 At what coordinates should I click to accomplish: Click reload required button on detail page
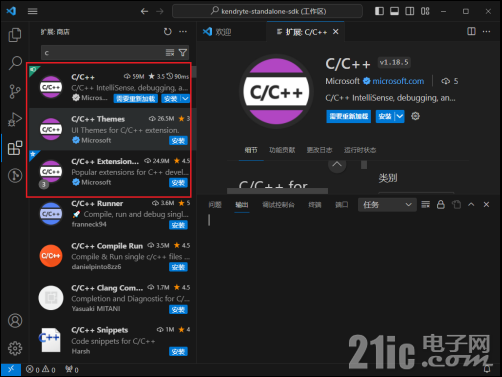click(x=349, y=116)
